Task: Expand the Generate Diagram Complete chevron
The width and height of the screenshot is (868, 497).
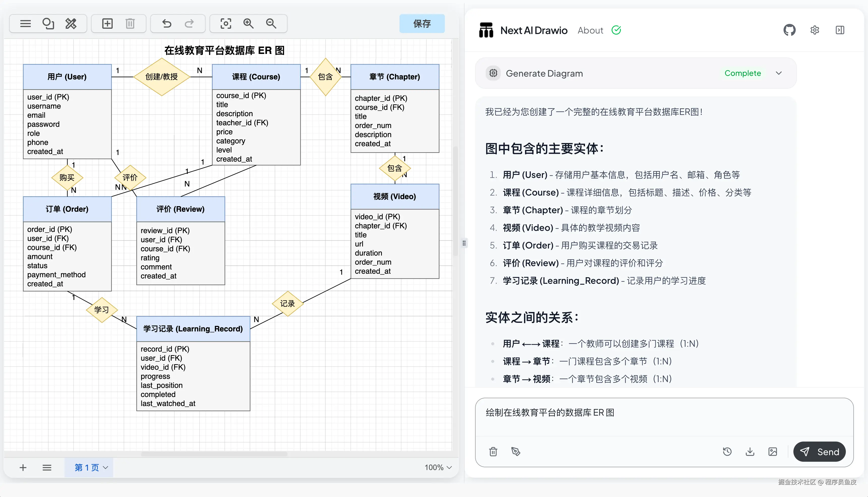Action: click(x=779, y=73)
